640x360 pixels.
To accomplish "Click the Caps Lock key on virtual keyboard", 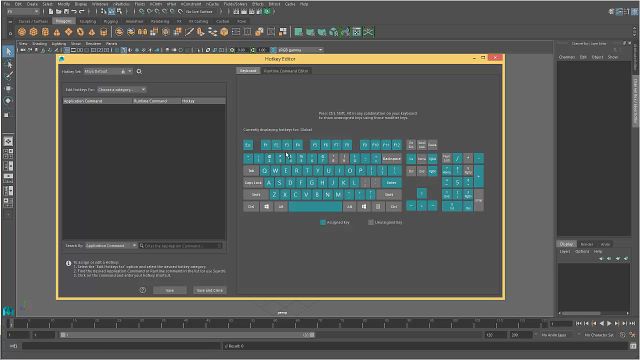I will pos(253,182).
